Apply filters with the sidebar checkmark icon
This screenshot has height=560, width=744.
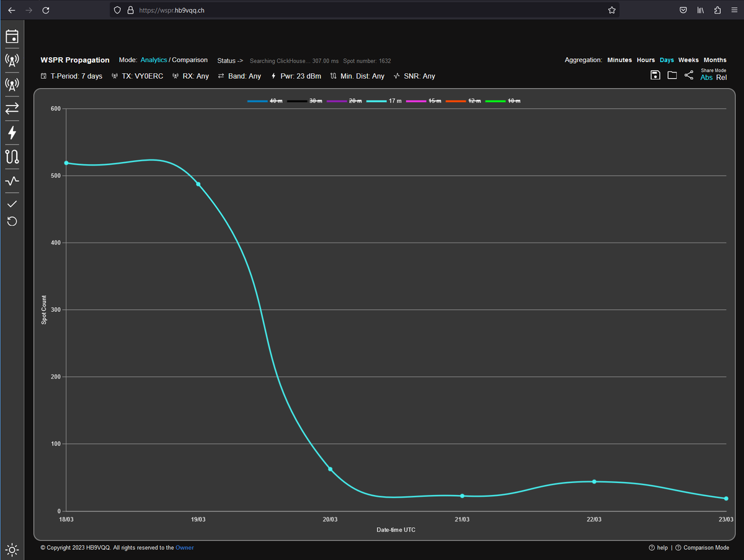pyautogui.click(x=12, y=203)
